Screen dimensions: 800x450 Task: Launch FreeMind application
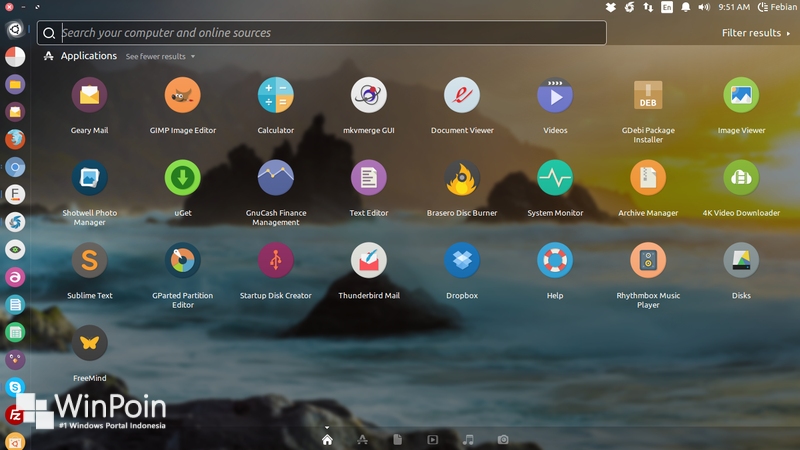tap(89, 343)
